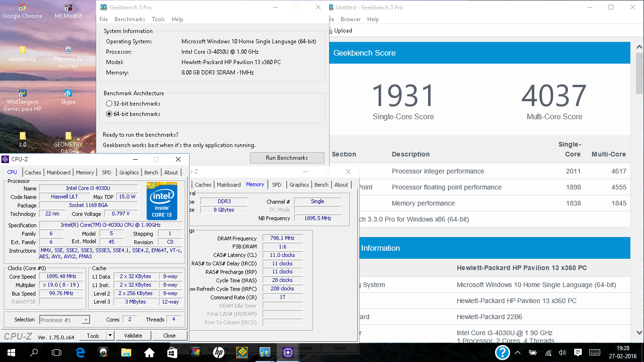The height and width of the screenshot is (362, 644).
Task: Click the Intel Core i3 logo
Action: (x=162, y=201)
